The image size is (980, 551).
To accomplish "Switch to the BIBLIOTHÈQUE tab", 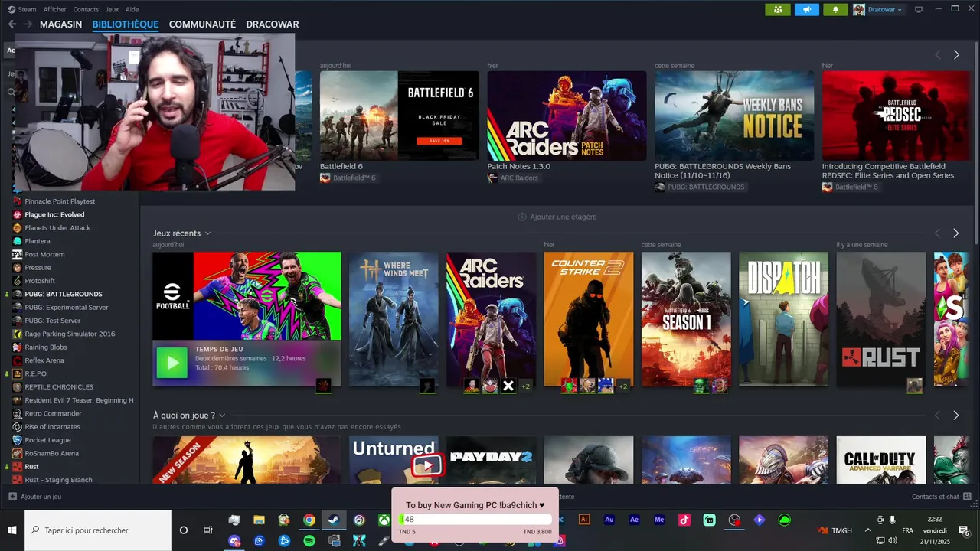I will 126,24.
